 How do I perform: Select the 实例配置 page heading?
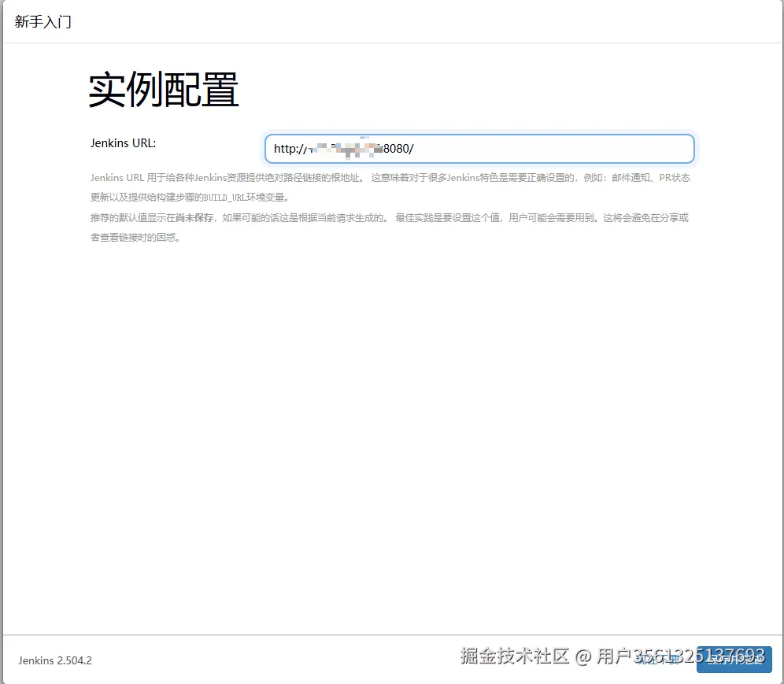(x=163, y=89)
